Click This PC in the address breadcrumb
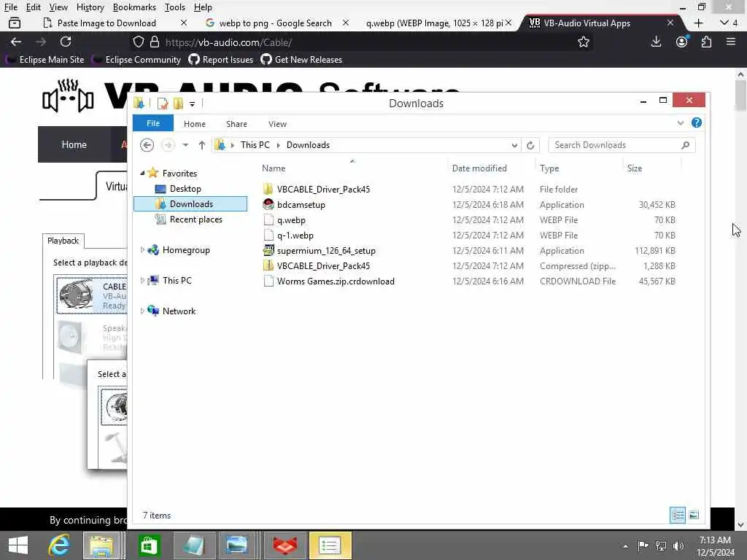 click(255, 145)
